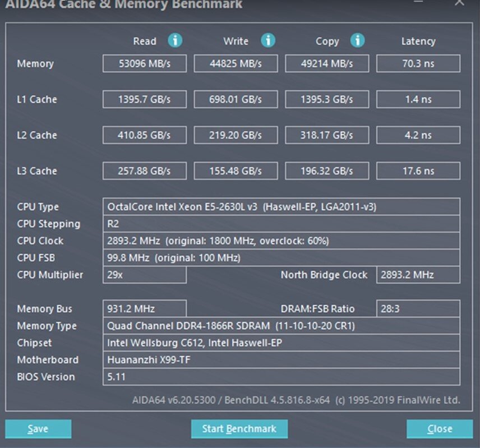Click Memory Bus value 931.2 MHz
The height and width of the screenshot is (448, 480).
pyautogui.click(x=145, y=308)
